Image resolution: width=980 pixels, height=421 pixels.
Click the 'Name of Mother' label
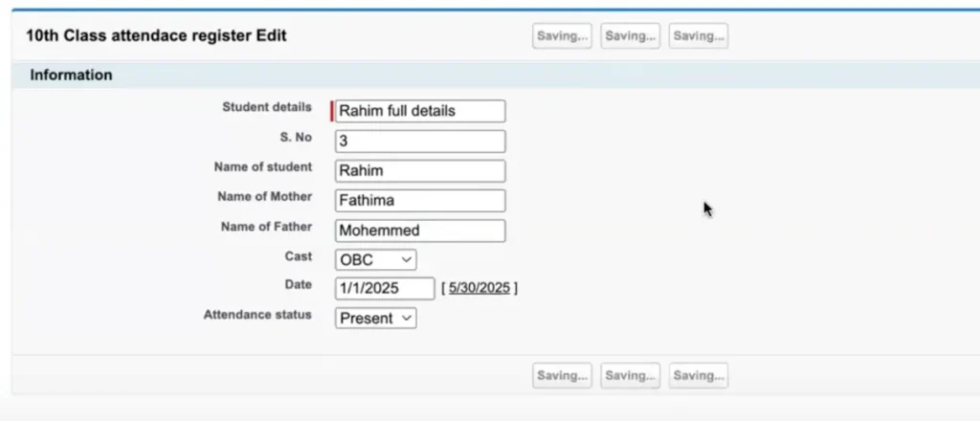(x=264, y=197)
